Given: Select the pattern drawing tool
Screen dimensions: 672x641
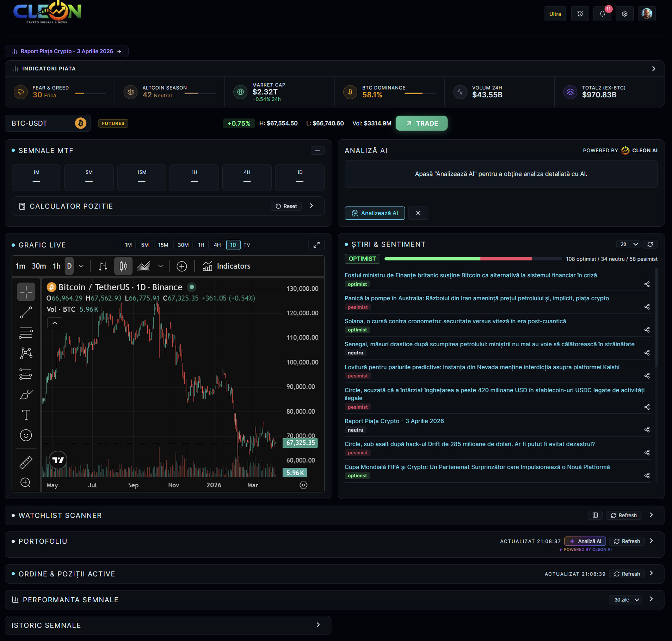Looking at the screenshot, I should (x=26, y=353).
